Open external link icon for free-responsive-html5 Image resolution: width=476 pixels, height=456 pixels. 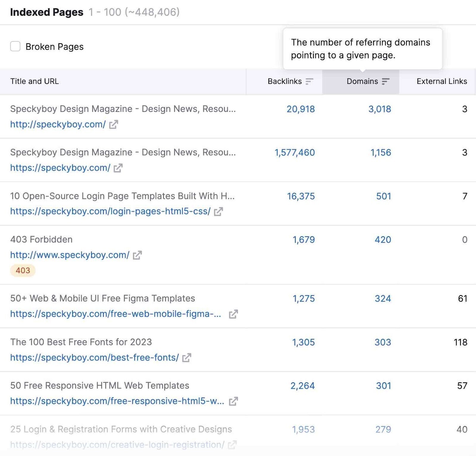233,401
